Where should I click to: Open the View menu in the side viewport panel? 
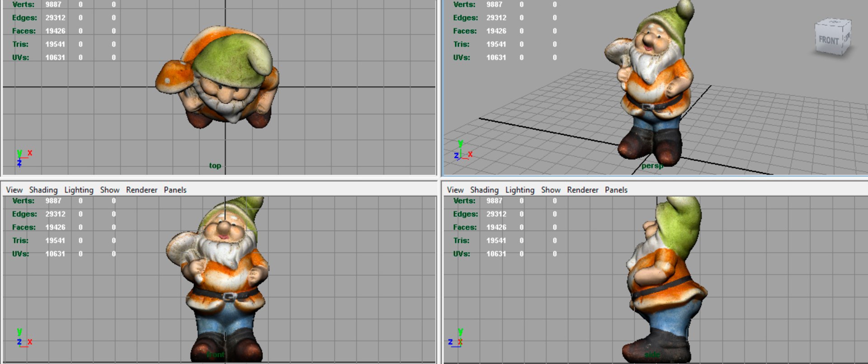[x=455, y=190]
